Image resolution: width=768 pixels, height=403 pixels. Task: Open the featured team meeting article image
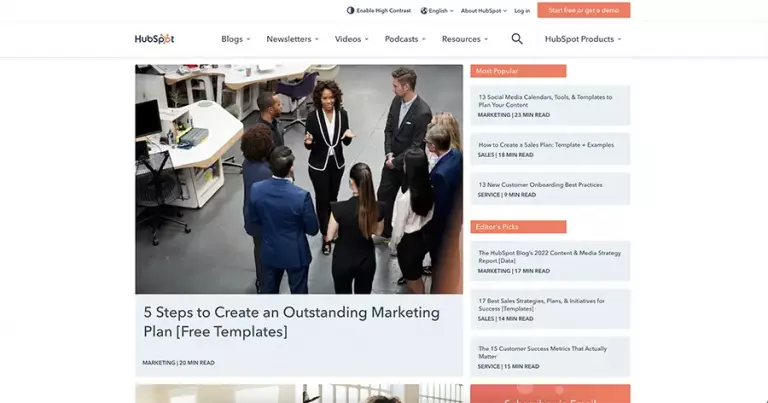point(299,179)
